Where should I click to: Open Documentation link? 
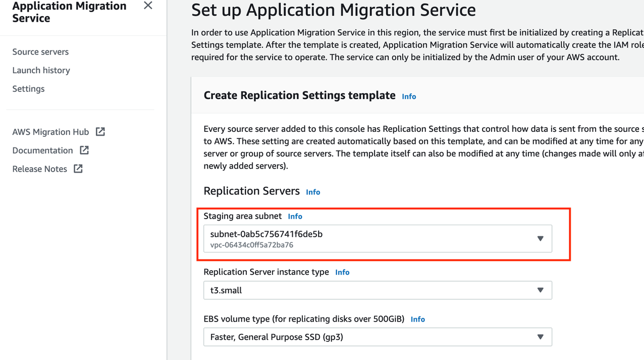[x=42, y=150]
